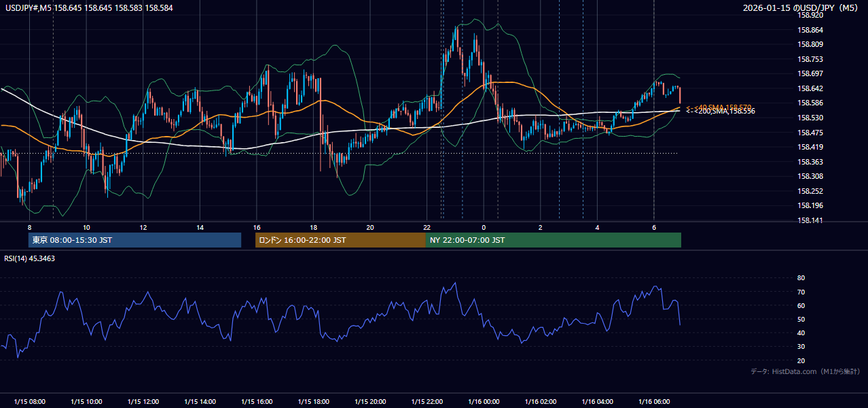Image resolution: width=868 pixels, height=408 pixels.
Task: Click price axis value 158.196
Action: click(x=810, y=205)
